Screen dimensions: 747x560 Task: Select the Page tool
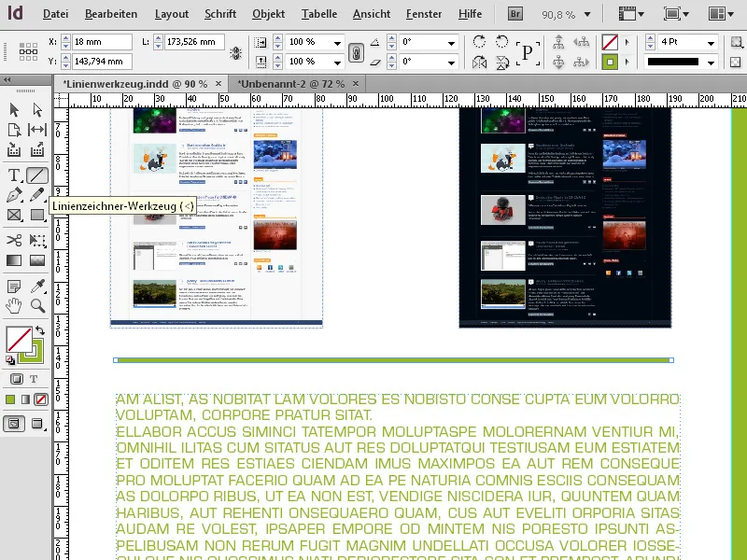(14, 130)
